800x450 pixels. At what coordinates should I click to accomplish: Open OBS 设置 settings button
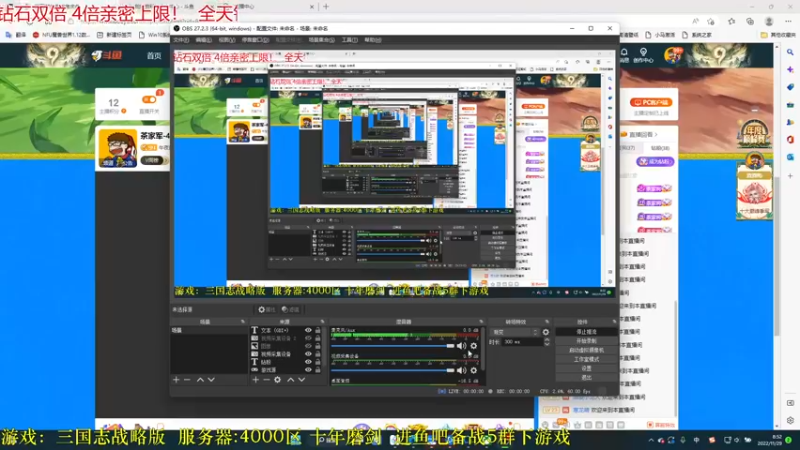click(x=586, y=368)
